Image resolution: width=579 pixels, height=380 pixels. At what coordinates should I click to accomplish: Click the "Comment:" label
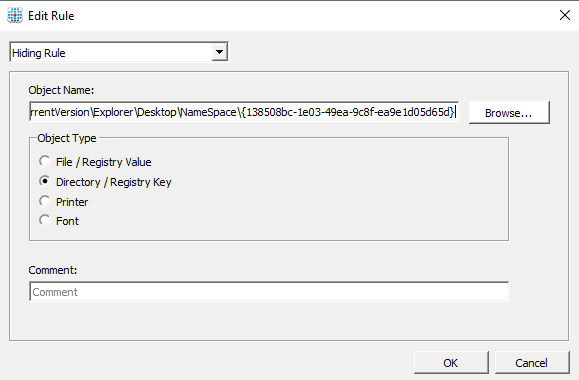coord(53,270)
